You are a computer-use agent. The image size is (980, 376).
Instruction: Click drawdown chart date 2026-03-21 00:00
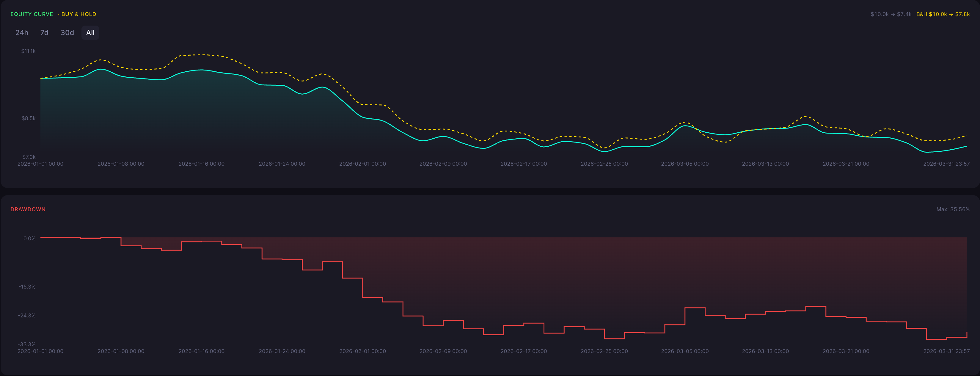(846, 351)
